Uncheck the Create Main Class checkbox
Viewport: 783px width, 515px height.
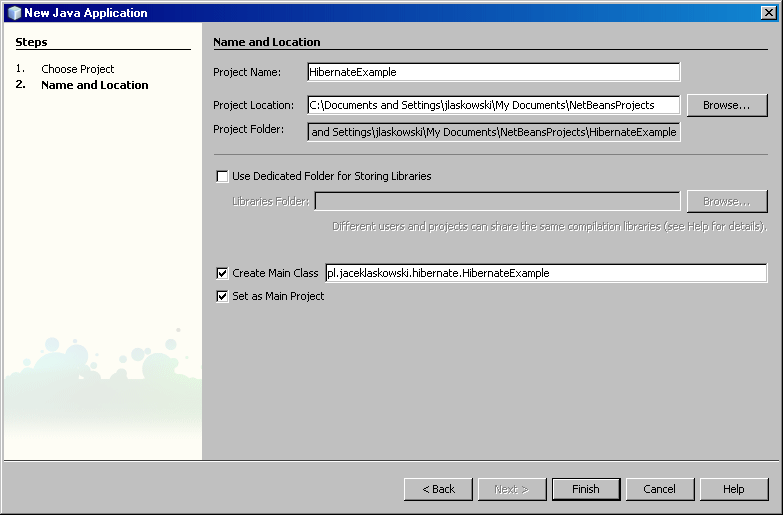click(222, 273)
